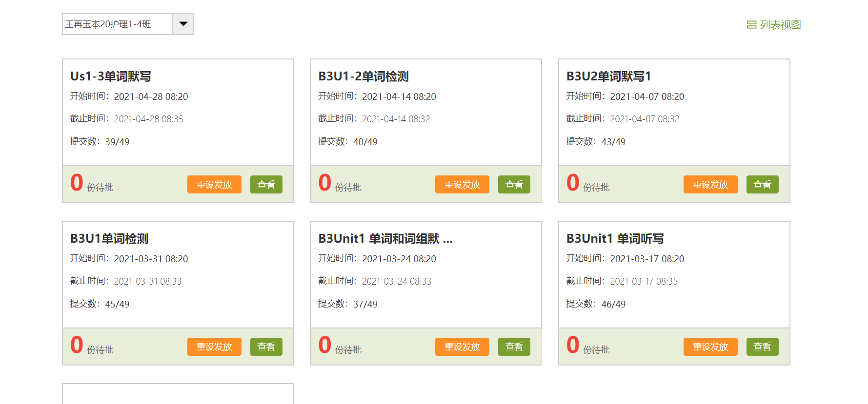Click 查看 on B3Unit1 单词和词组默 card

pos(514,346)
